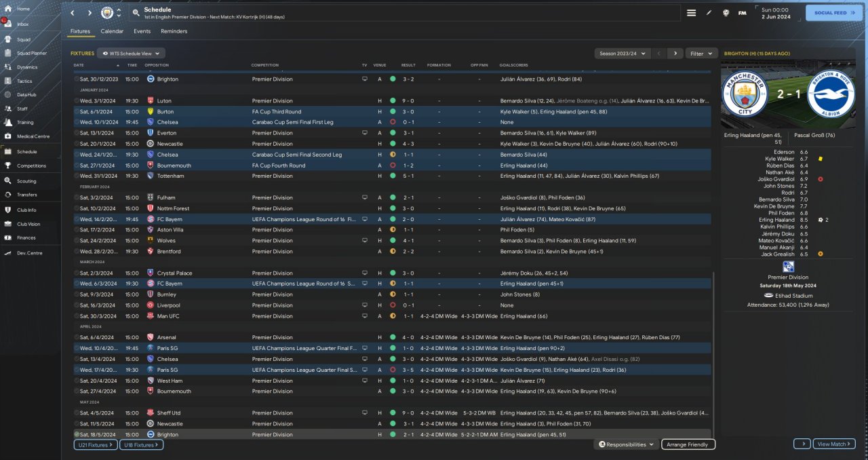
Task: Open the Reminders tab
Action: point(174,31)
